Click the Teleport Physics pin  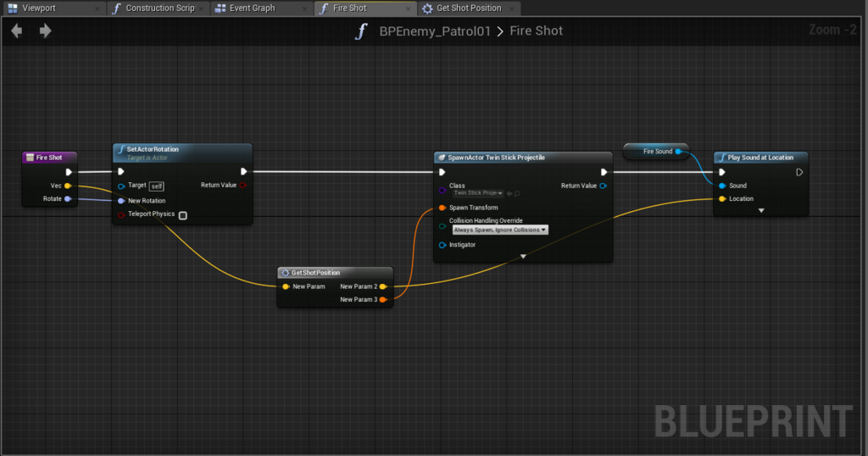[121, 214]
